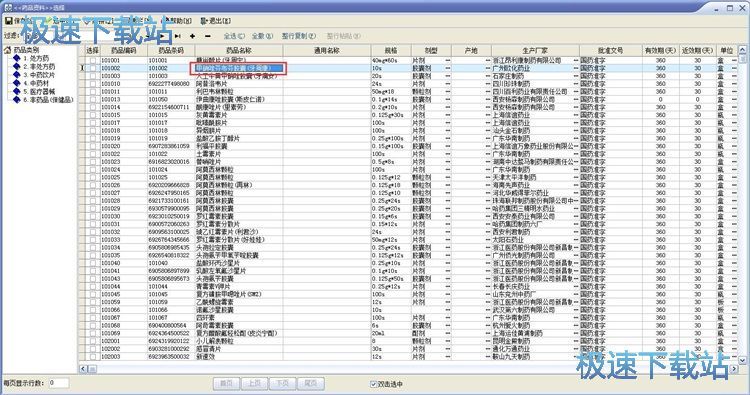Open 产地 dropdown marker in row 101015
The width and height of the screenshot is (750, 395).
tap(488, 115)
